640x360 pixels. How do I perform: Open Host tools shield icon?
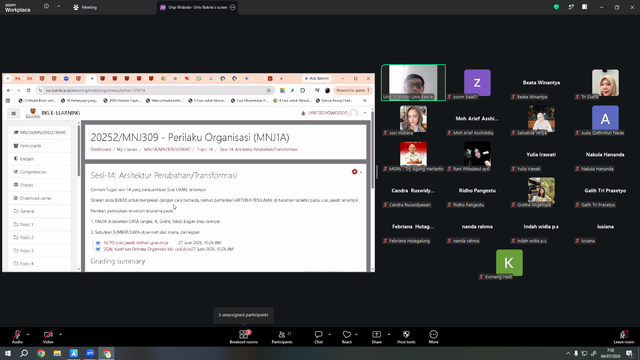(406, 335)
